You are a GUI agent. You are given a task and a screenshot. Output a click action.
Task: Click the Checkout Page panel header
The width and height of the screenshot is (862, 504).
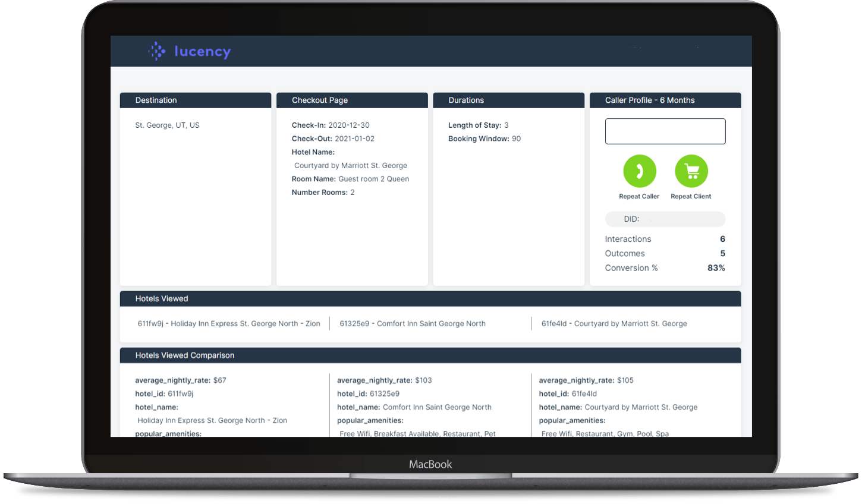(x=352, y=100)
